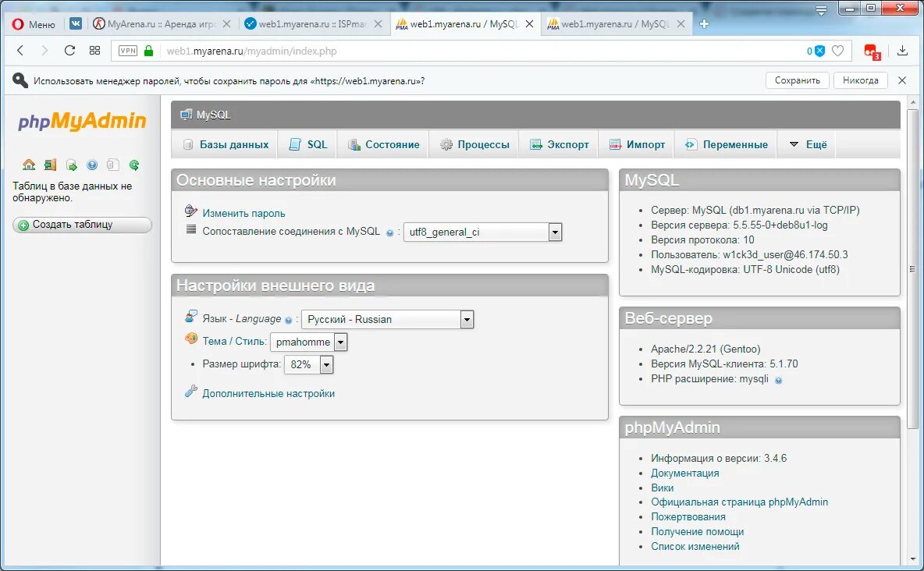Image resolution: width=924 pixels, height=571 pixels.
Task: Click Изменить пароль link
Action: coord(244,213)
